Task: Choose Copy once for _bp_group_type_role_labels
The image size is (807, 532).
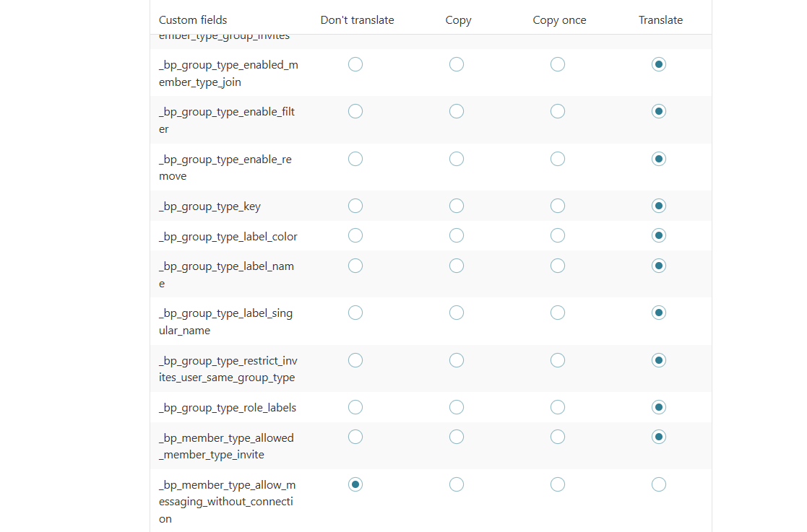Action: coord(558,407)
